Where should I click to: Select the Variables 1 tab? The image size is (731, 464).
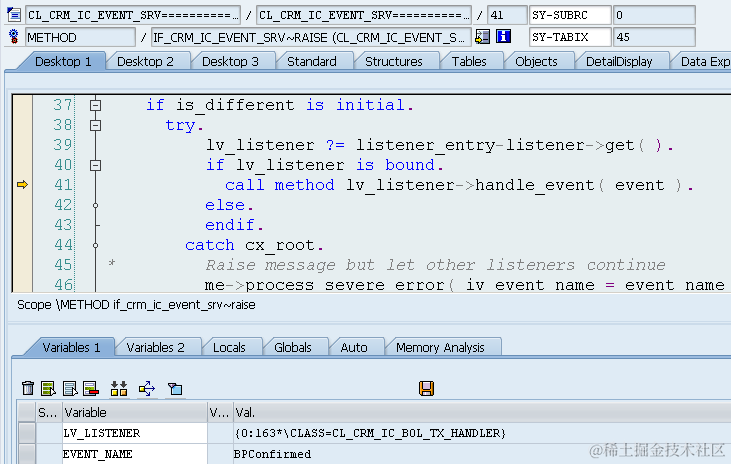(x=71, y=347)
